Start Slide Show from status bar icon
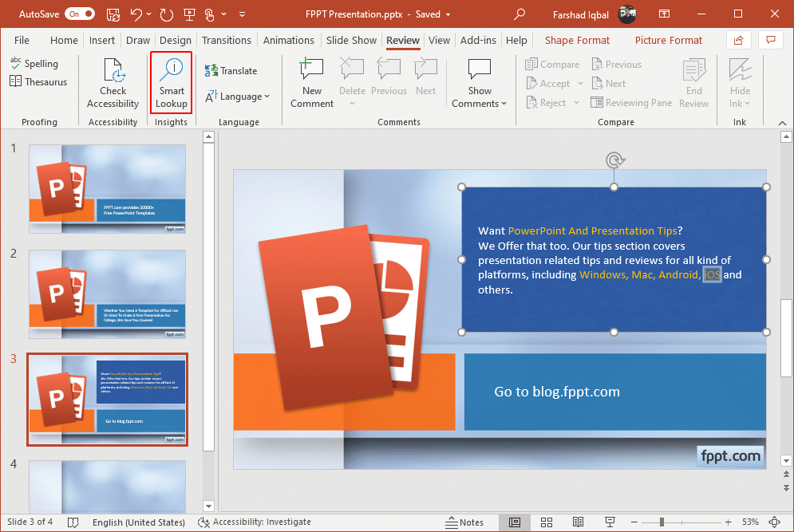Viewport: 794px width, 532px height. point(610,522)
